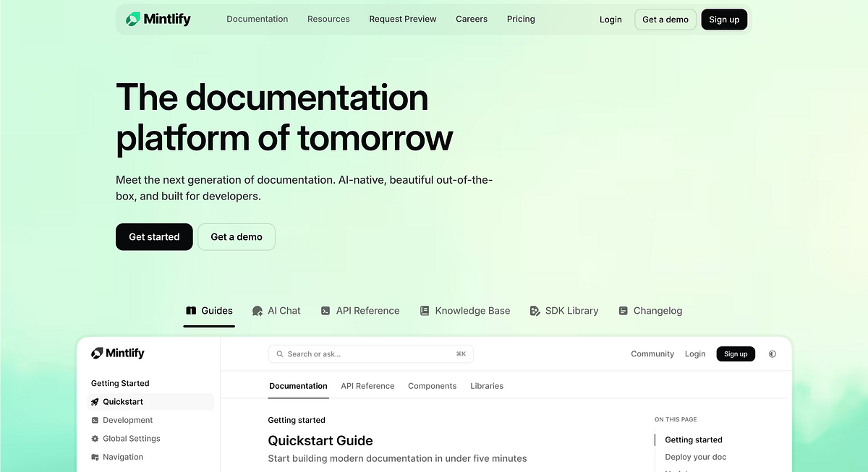This screenshot has height=472, width=868.
Task: Open the Changelog via its icon
Action: (x=623, y=310)
